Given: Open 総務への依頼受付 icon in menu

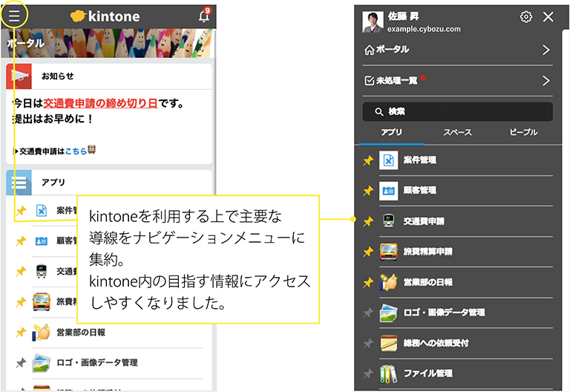Looking at the screenshot, I should pos(388,343).
